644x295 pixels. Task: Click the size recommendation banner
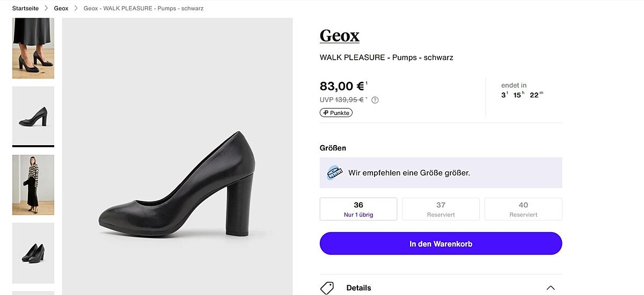[x=441, y=172]
